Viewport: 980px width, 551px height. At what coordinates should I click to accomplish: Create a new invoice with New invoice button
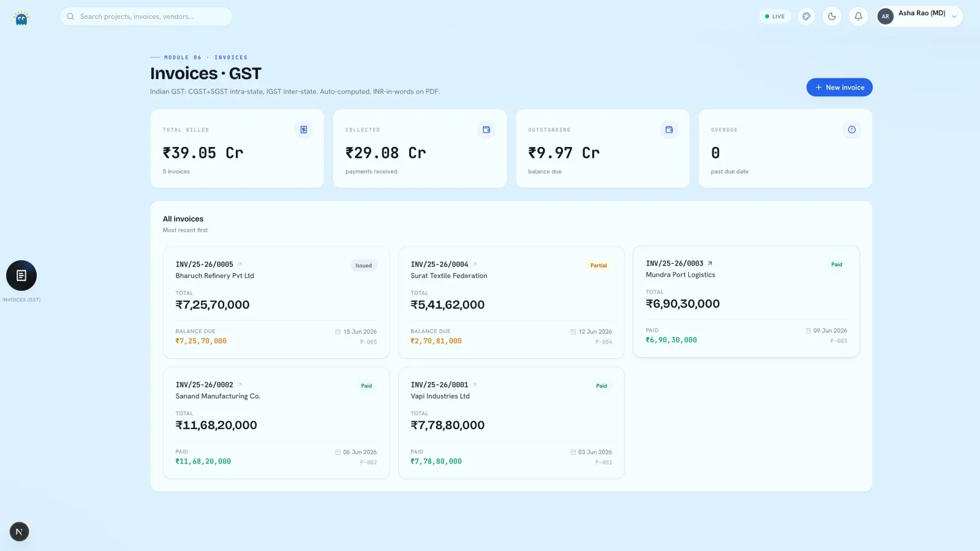pyautogui.click(x=839, y=88)
